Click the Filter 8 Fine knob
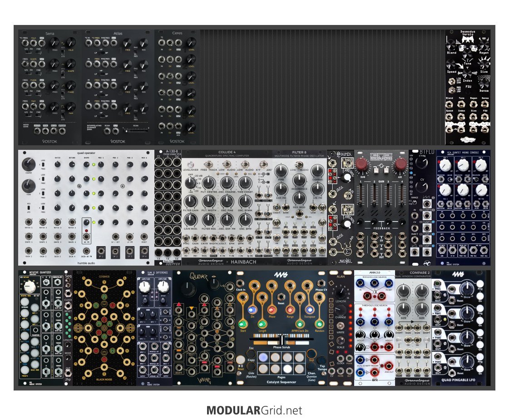 click(281, 170)
